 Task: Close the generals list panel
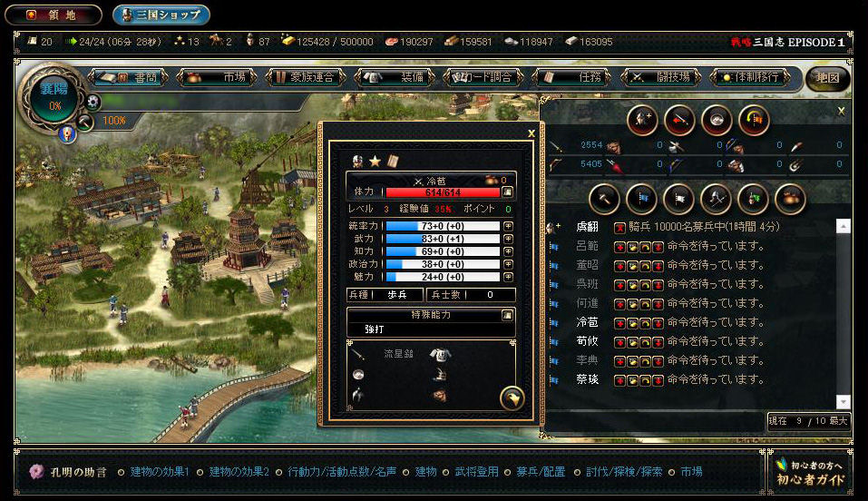tap(841, 111)
